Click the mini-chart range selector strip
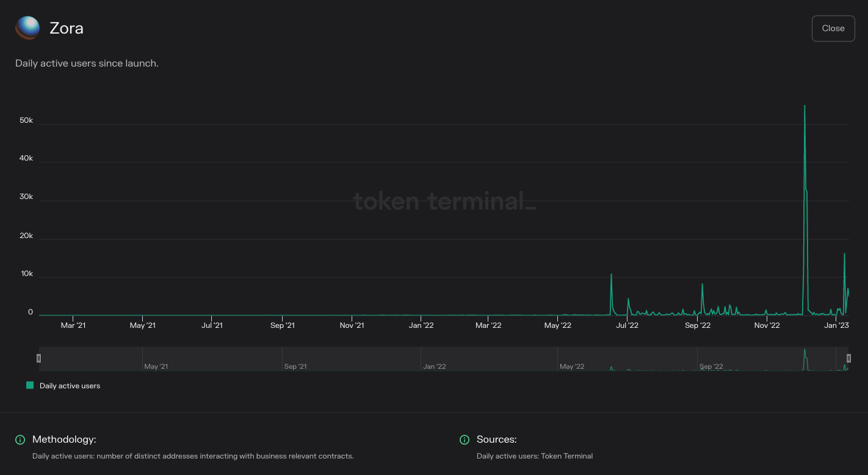 [427, 359]
